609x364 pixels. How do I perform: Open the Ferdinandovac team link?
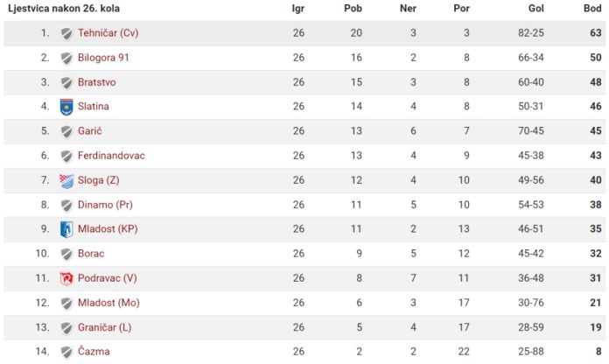coord(111,156)
